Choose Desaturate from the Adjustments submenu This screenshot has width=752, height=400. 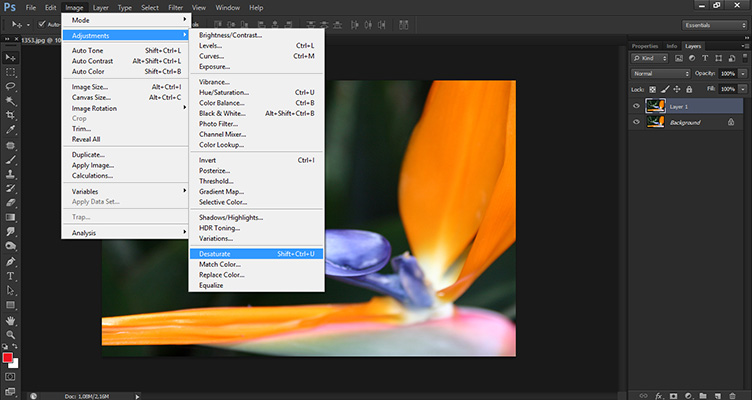(216, 254)
